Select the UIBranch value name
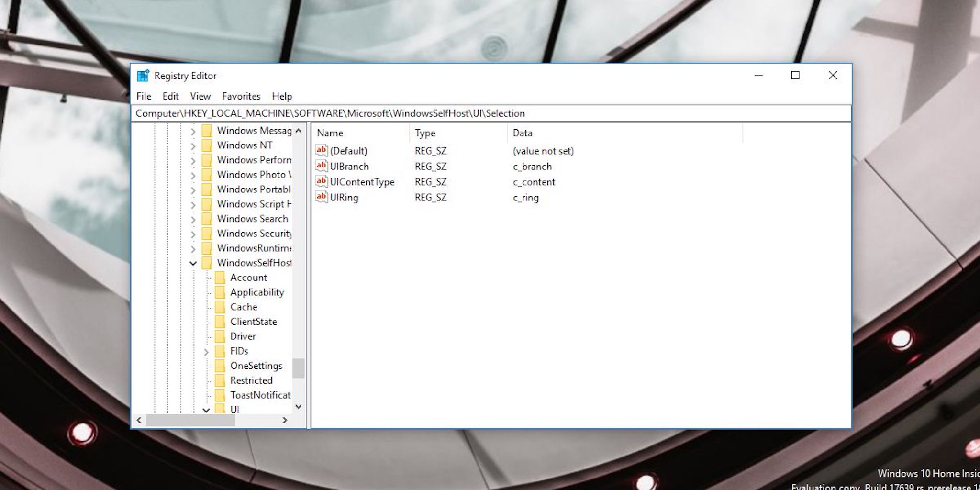This screenshot has width=980, height=490. 349,167
